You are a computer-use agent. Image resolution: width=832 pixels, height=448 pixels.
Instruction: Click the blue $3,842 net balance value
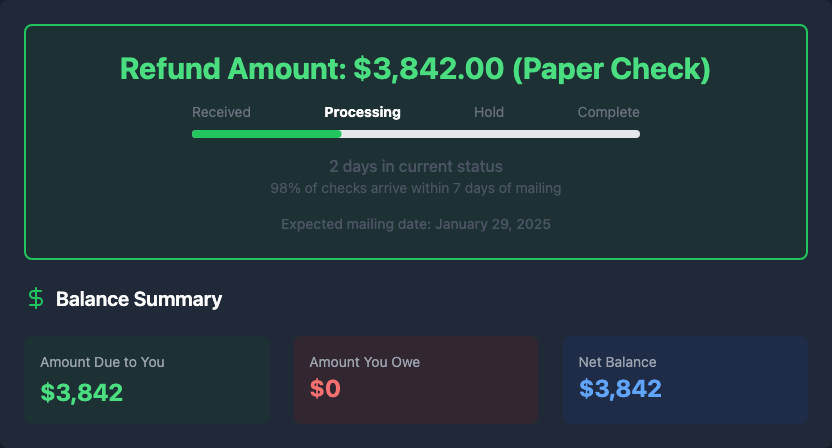[x=620, y=389]
